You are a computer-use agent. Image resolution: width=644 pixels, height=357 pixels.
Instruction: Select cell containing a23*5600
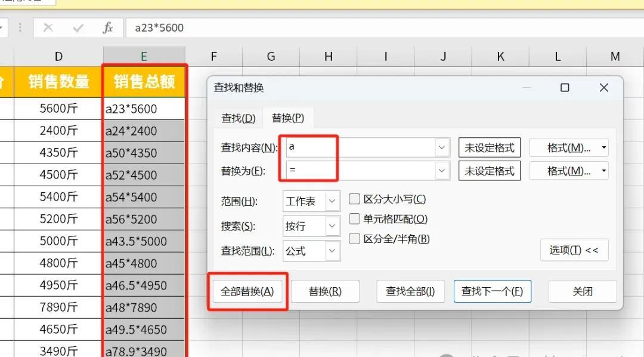click(x=144, y=109)
